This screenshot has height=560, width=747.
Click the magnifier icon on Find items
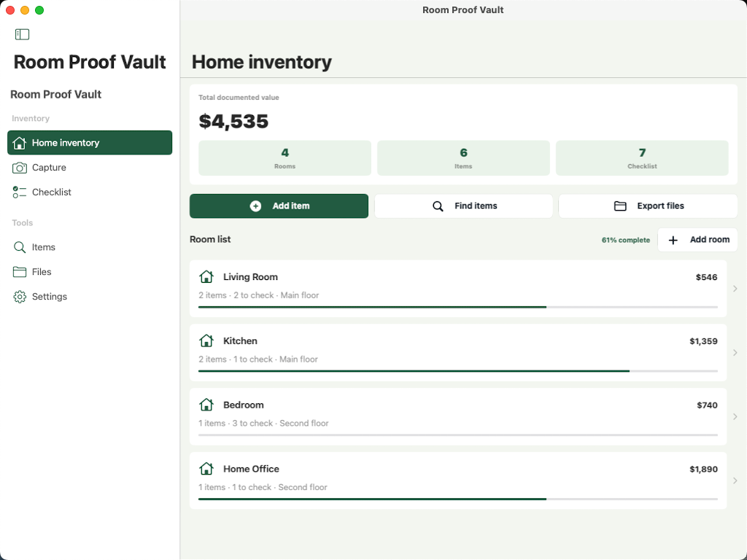click(x=438, y=206)
